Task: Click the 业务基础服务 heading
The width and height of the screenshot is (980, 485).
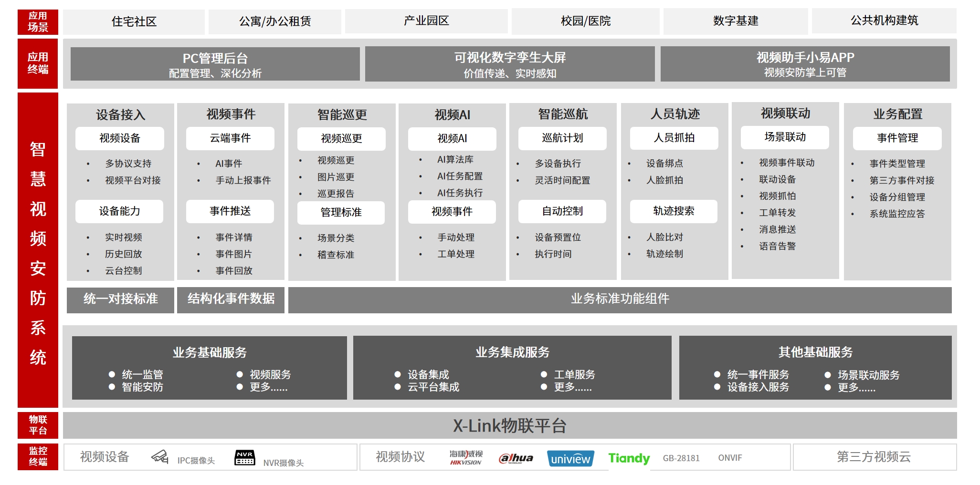Action: [210, 352]
